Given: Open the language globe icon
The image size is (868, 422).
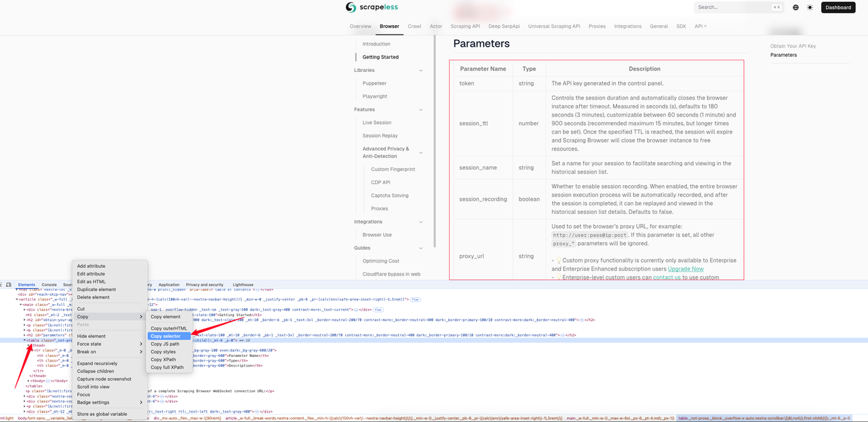Looking at the screenshot, I should [x=795, y=7].
